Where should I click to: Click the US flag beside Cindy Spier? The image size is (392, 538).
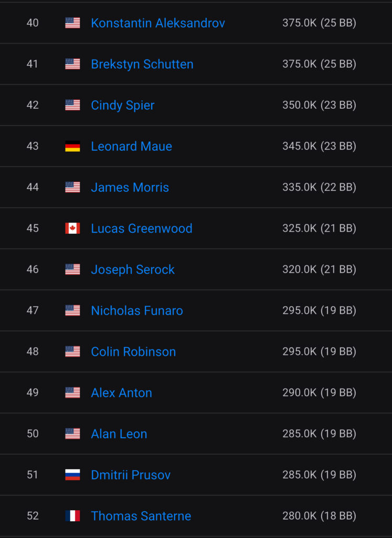pyautogui.click(x=72, y=105)
